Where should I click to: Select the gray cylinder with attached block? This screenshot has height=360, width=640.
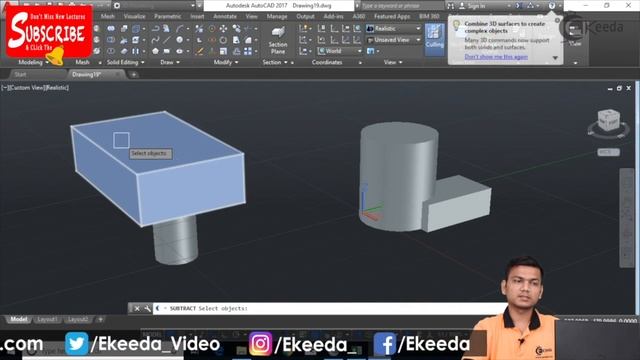pyautogui.click(x=424, y=178)
